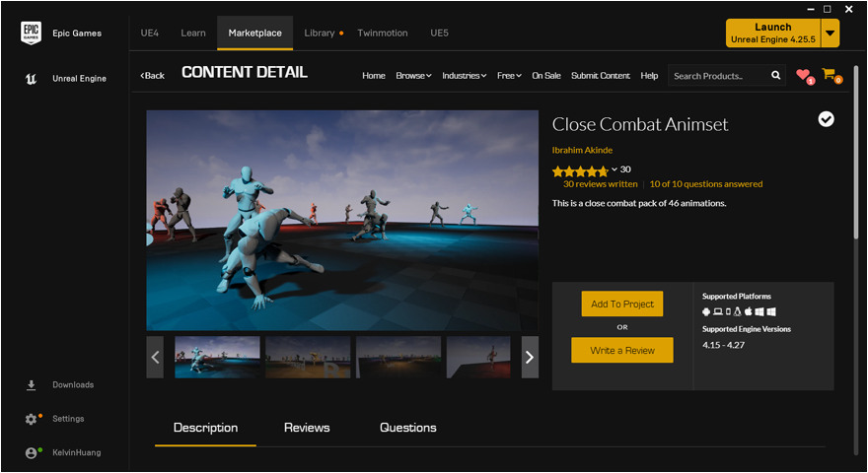
Task: Click the page vertical scrollbar
Action: tap(856, 152)
